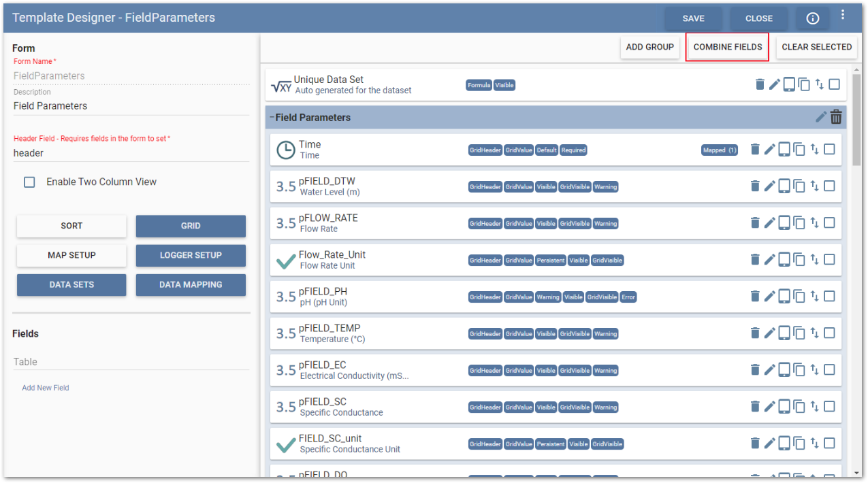Copy the pFIELD_DTW field

tap(799, 186)
